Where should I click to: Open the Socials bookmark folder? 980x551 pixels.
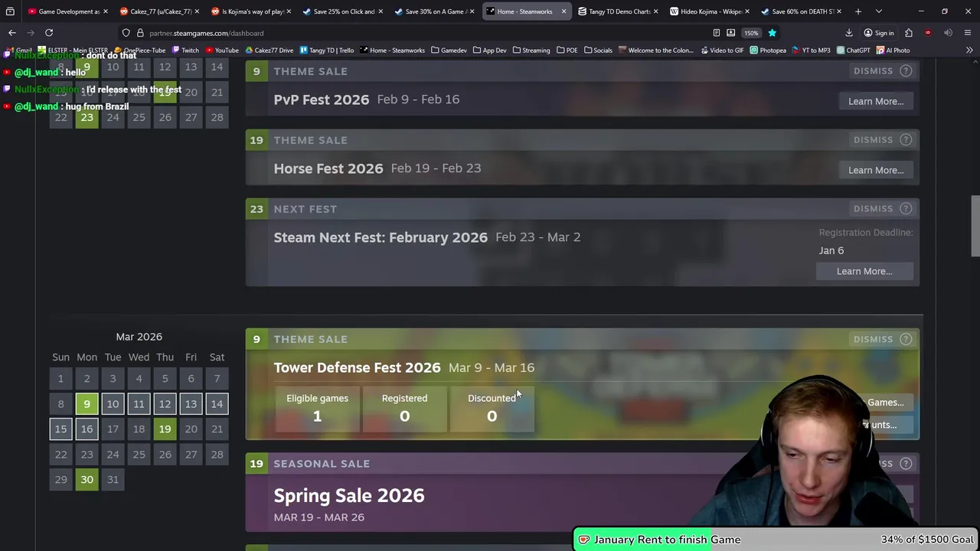click(598, 51)
